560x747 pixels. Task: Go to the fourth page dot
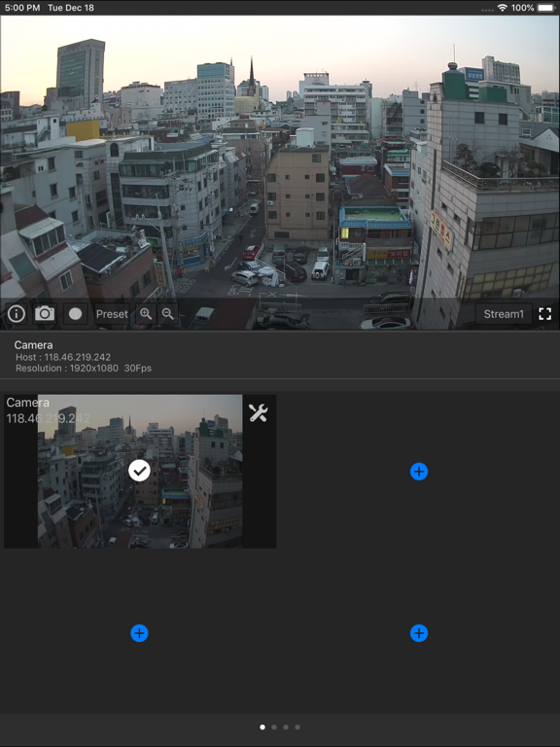click(297, 727)
